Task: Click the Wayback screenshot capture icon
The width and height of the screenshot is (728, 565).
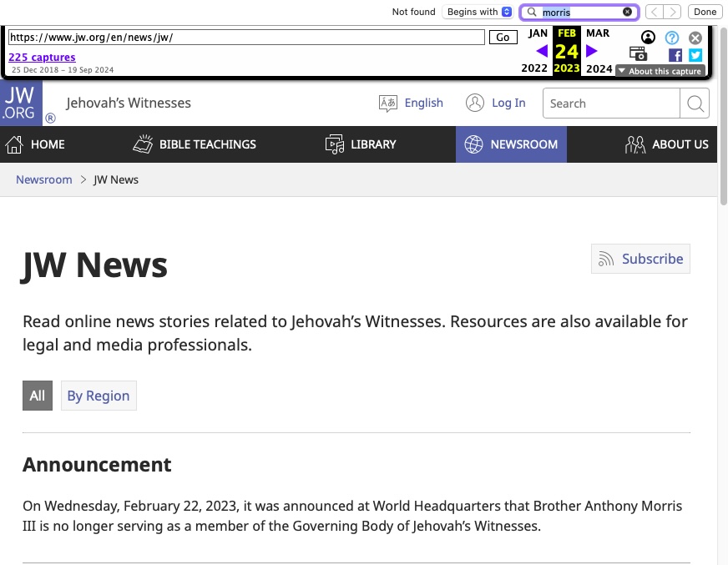Action: (x=639, y=54)
